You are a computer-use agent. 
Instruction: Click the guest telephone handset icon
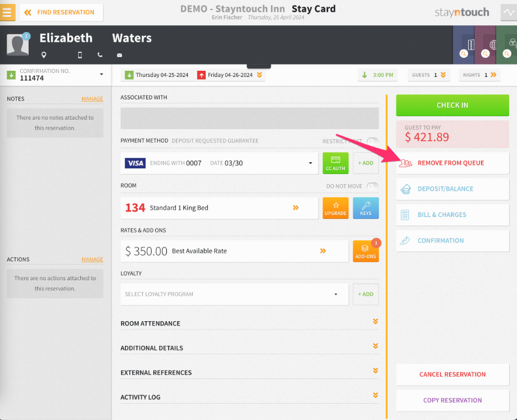point(100,55)
